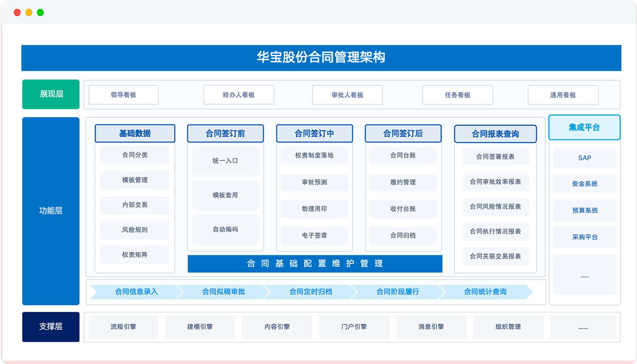Select the 通用看板 box

coord(563,95)
